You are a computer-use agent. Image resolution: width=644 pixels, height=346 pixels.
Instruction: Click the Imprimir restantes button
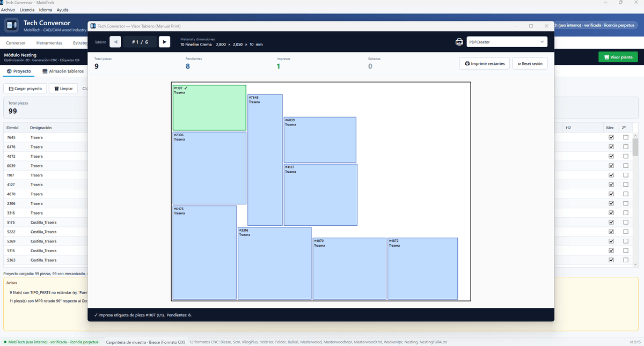[485, 63]
